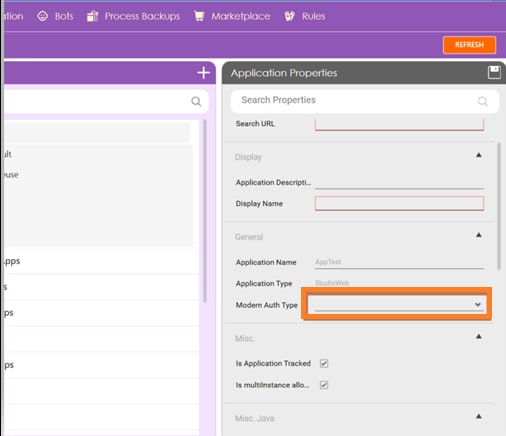The image size is (506, 436).
Task: Open the Modern Auth Type dropdown
Action: (399, 305)
